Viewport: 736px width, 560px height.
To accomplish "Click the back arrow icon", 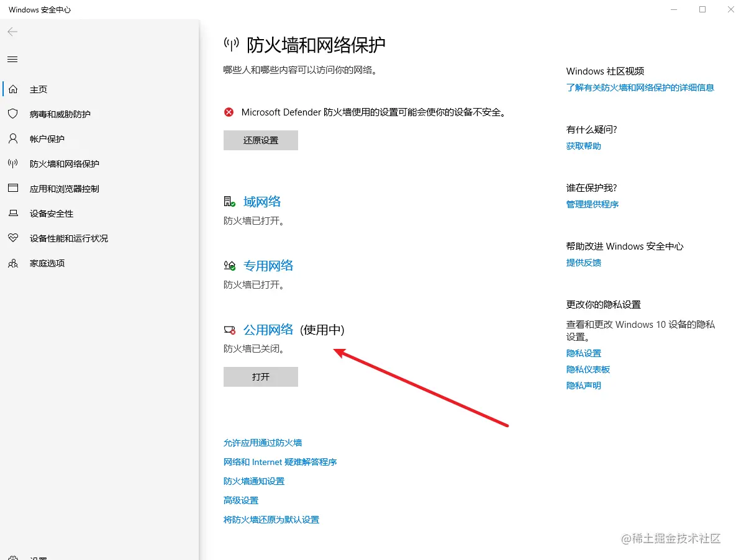I will pyautogui.click(x=12, y=32).
